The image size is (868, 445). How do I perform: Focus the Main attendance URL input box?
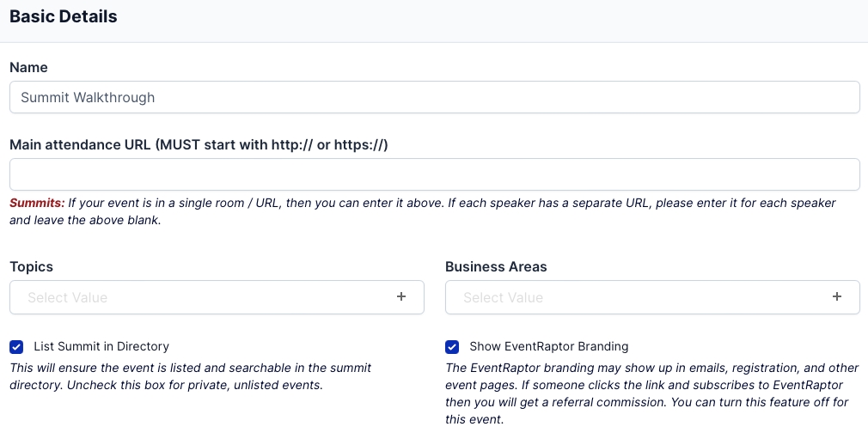(434, 174)
